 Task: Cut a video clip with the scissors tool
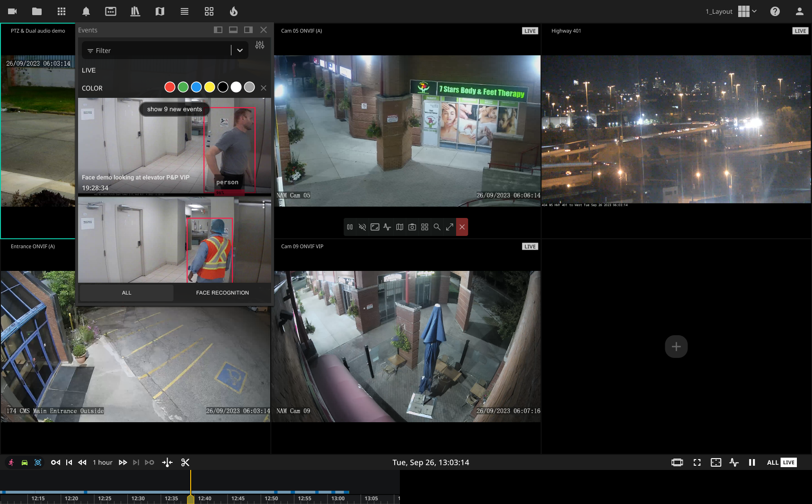point(185,462)
